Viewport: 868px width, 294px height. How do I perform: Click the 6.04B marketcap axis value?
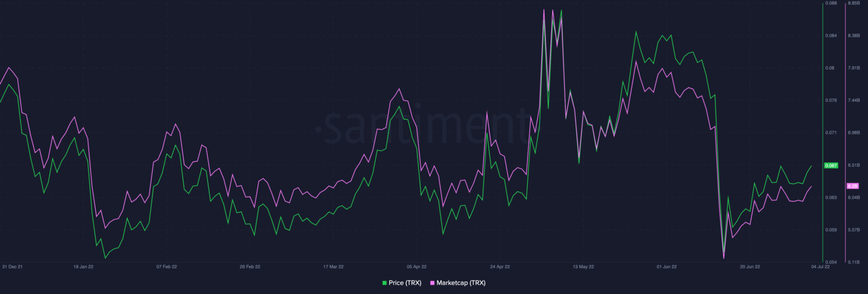coord(854,197)
